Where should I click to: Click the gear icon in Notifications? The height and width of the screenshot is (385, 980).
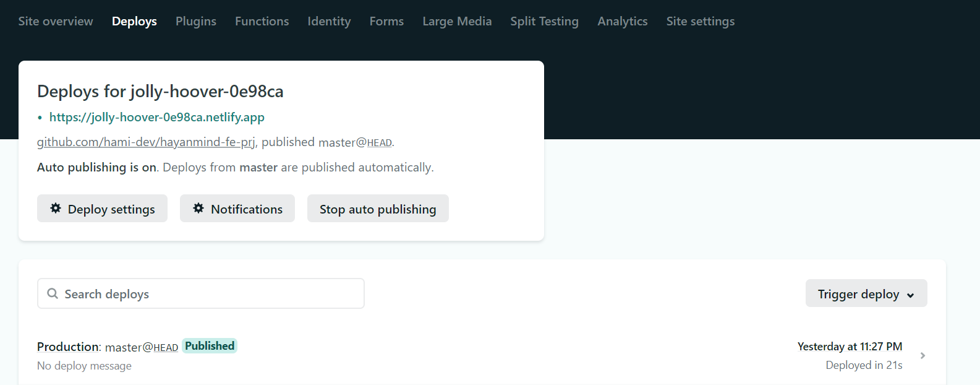pyautogui.click(x=198, y=208)
